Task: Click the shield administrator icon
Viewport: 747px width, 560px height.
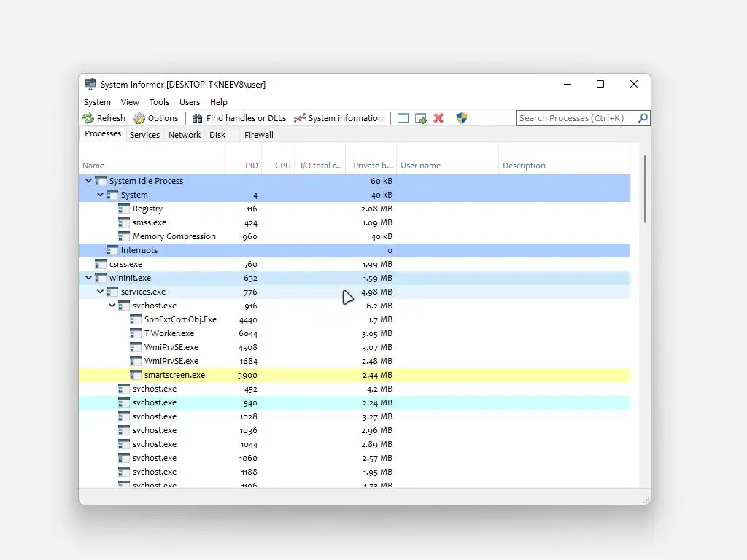Action: point(461,118)
